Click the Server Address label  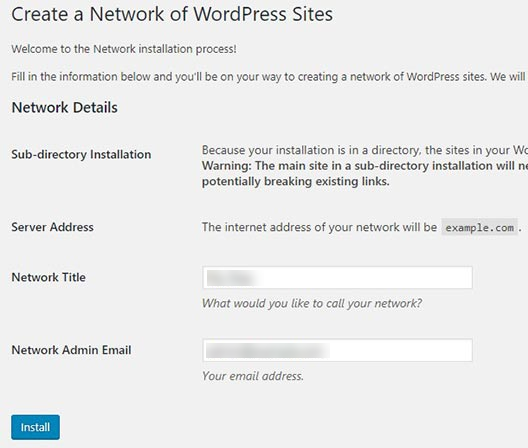(x=53, y=227)
